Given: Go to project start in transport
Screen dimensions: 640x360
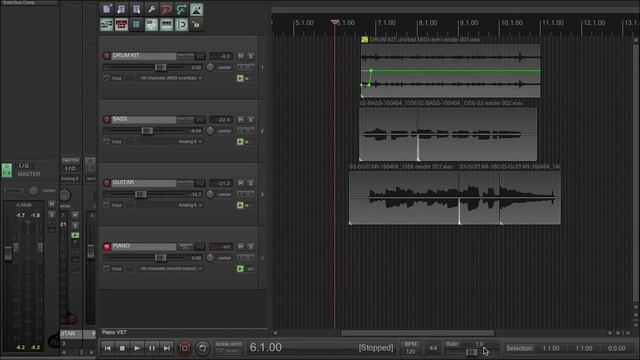Looking at the screenshot, I should pyautogui.click(x=108, y=348).
